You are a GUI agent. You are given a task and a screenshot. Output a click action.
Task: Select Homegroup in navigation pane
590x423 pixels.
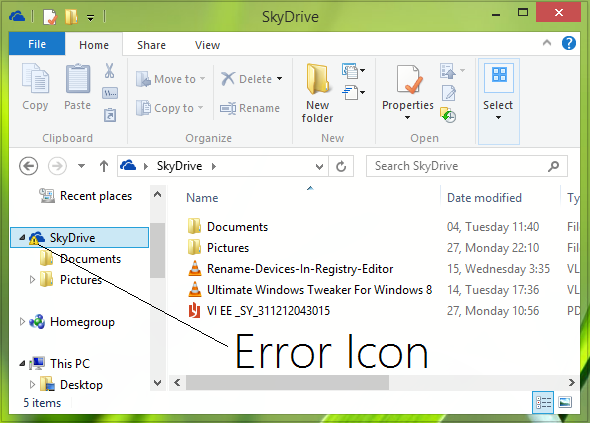click(72, 322)
